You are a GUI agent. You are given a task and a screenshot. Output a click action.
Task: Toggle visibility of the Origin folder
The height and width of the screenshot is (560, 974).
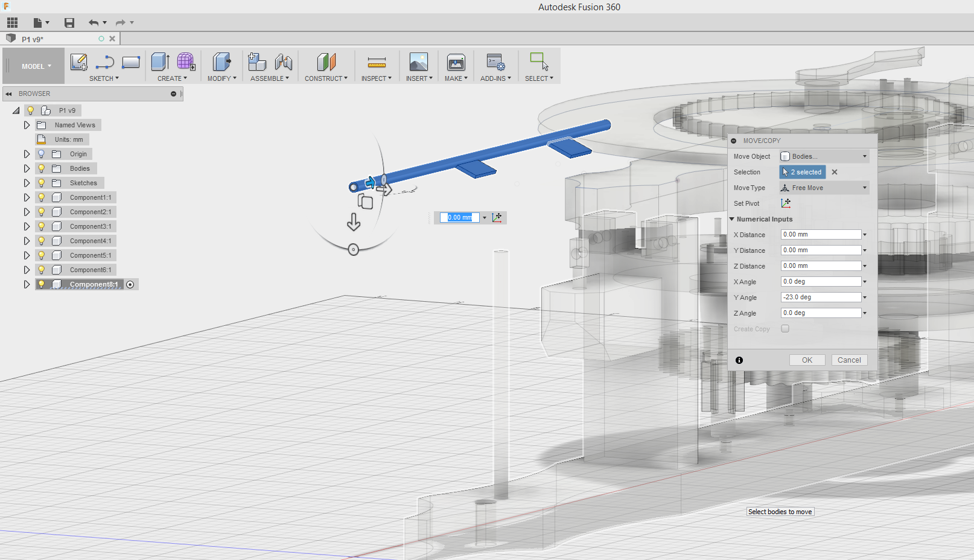(x=42, y=154)
